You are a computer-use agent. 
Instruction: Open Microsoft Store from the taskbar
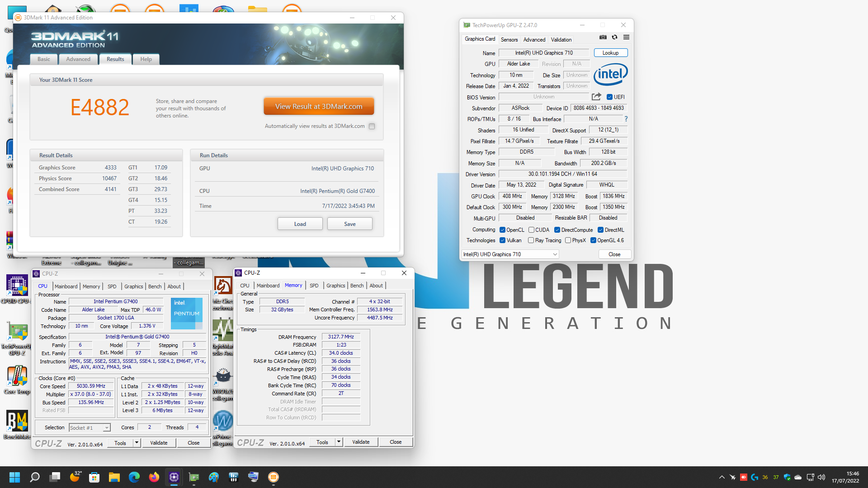pos(94,477)
